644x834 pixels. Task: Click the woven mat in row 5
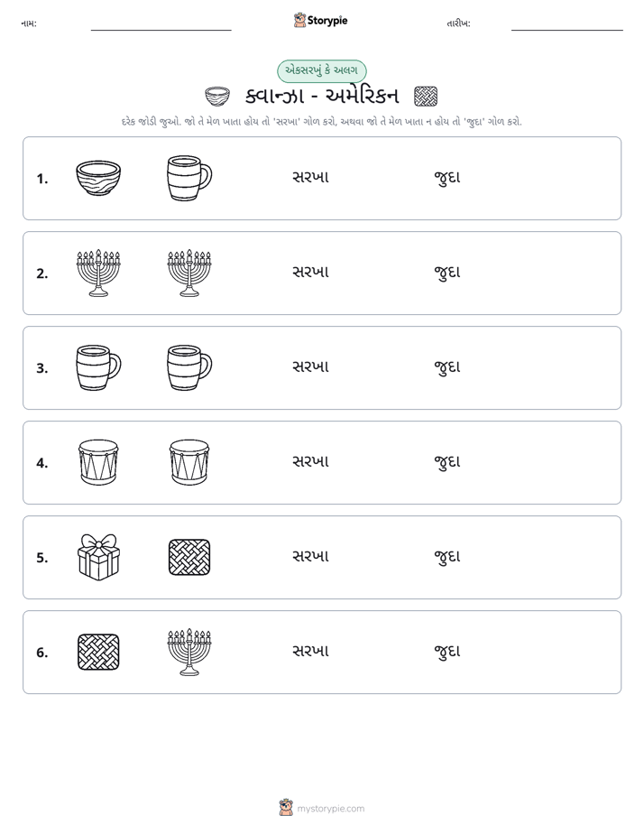(189, 557)
